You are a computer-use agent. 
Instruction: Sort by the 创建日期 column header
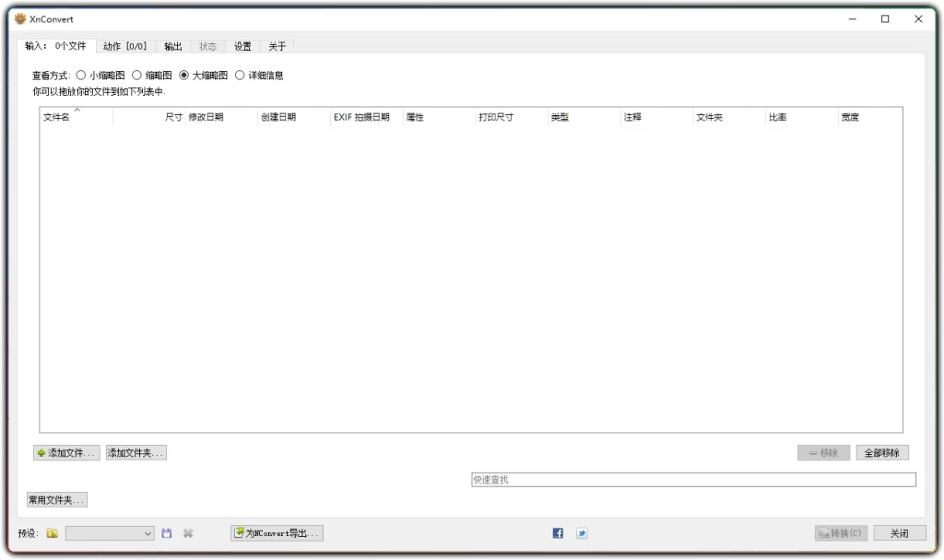click(294, 117)
